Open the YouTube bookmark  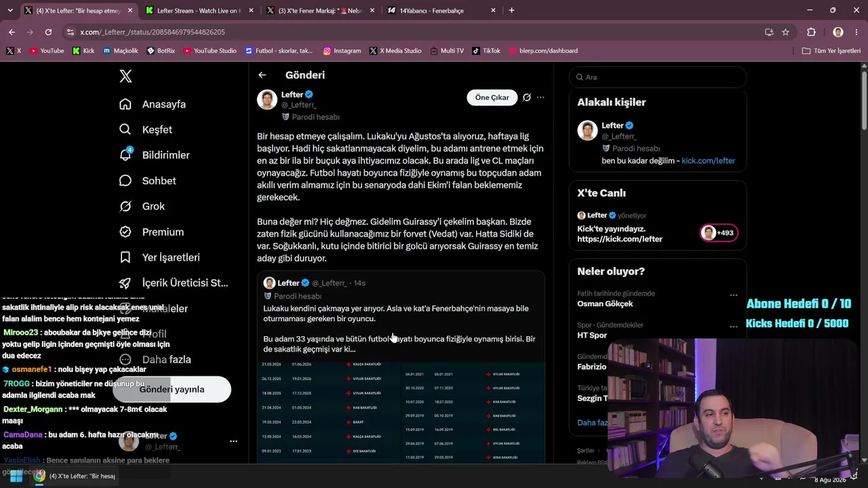click(x=47, y=51)
